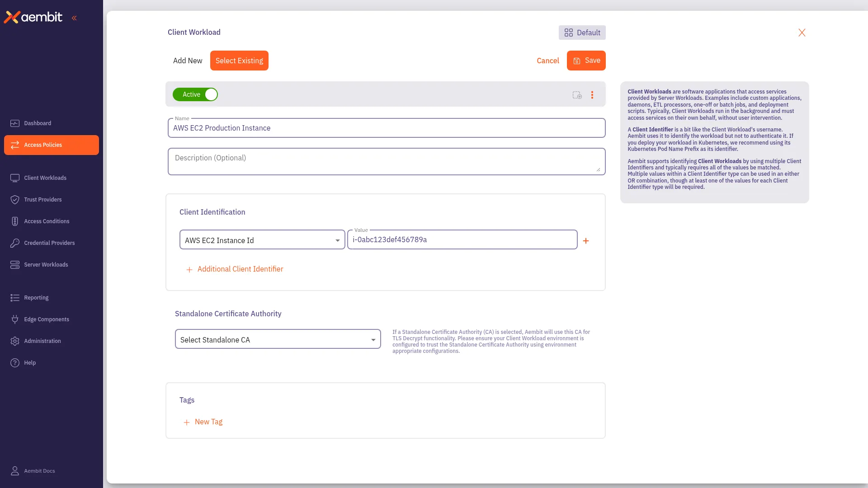Screen dimensions: 868x488
Task: Open the Select Standalone CA dropdown
Action: click(x=278, y=339)
